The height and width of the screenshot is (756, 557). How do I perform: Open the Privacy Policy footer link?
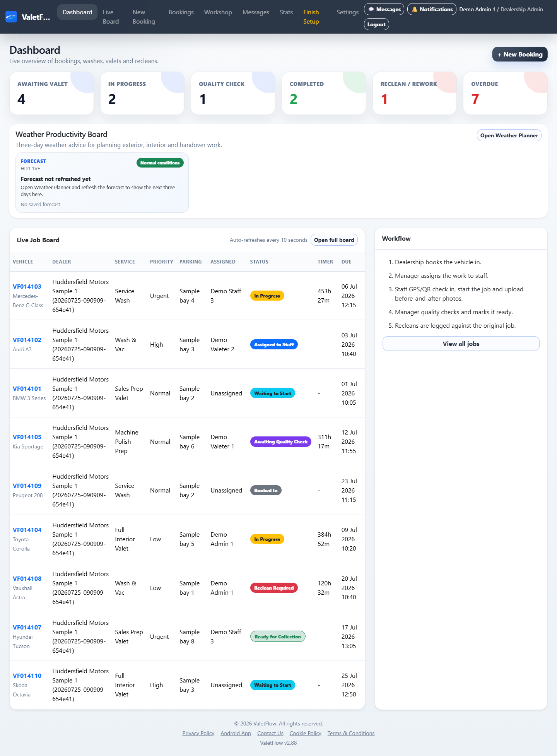pos(198,733)
